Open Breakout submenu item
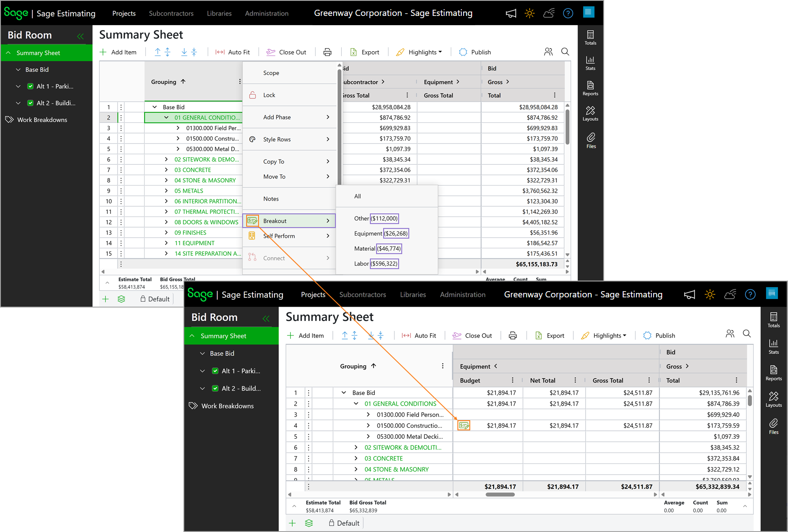788x532 pixels. coord(289,221)
